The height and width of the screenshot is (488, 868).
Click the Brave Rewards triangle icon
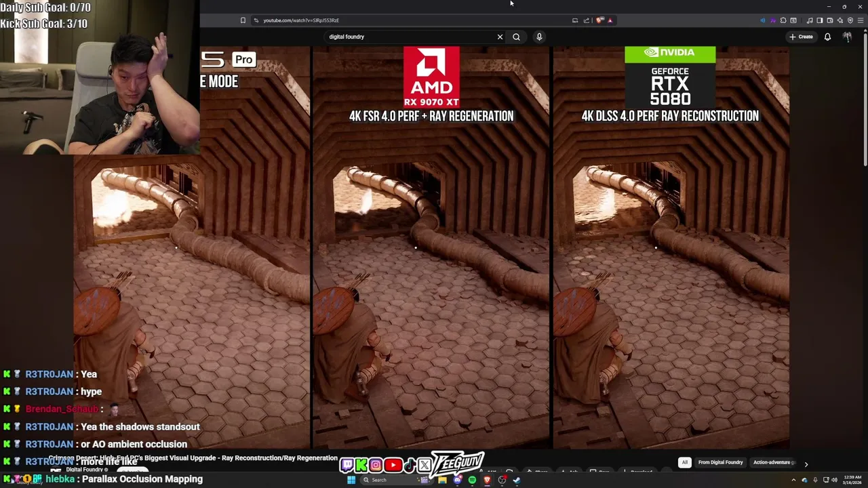(610, 20)
